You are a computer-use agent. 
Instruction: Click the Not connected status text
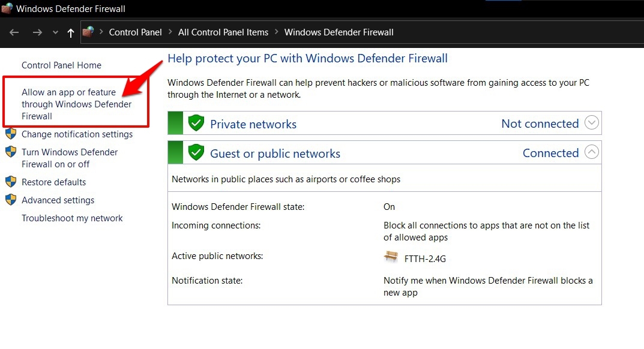pos(540,124)
